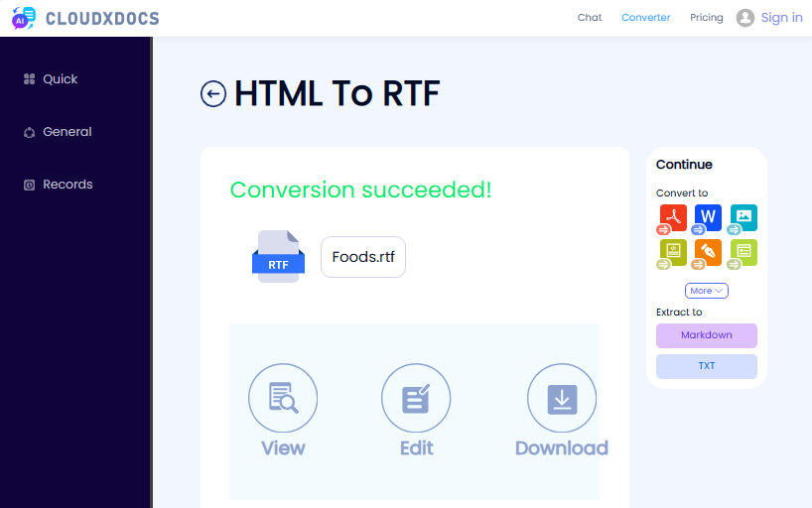Convert to Word using blue W icon

coord(708,217)
